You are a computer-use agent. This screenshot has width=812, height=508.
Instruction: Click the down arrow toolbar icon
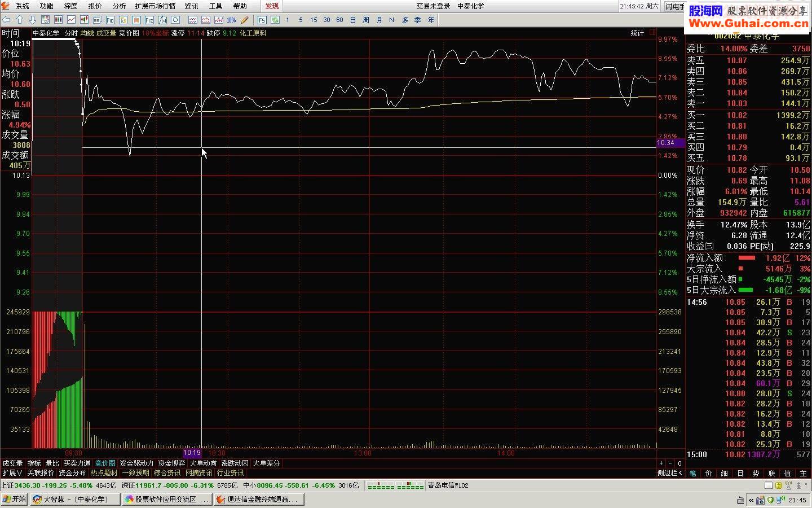(33, 20)
